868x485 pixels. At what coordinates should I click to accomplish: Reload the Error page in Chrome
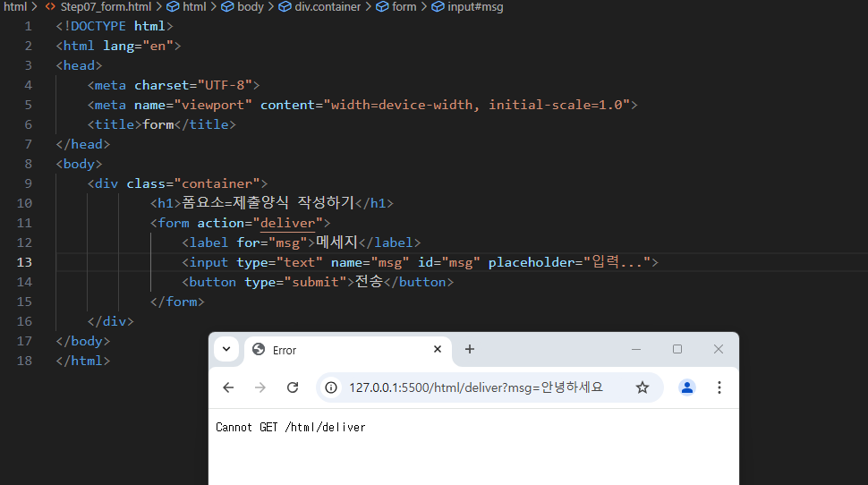click(293, 387)
